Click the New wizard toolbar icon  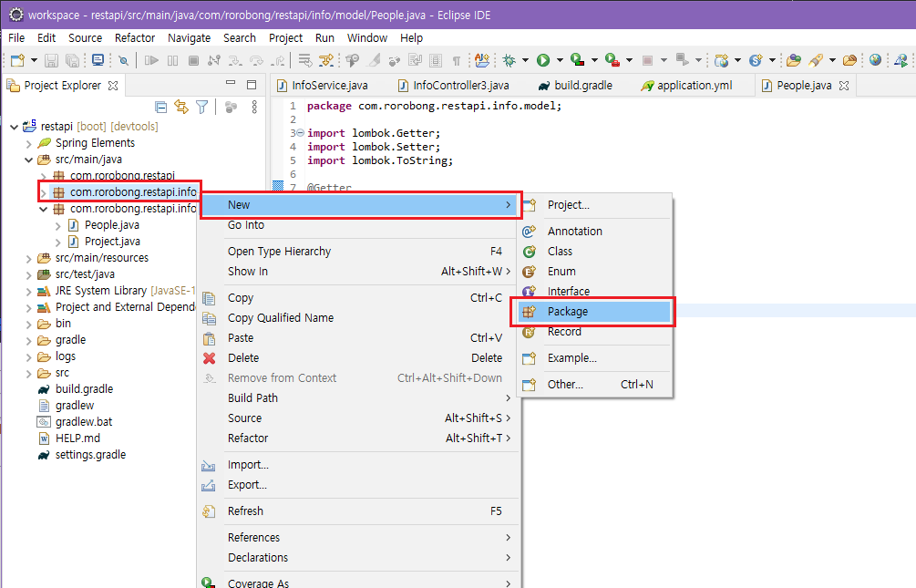[17, 60]
